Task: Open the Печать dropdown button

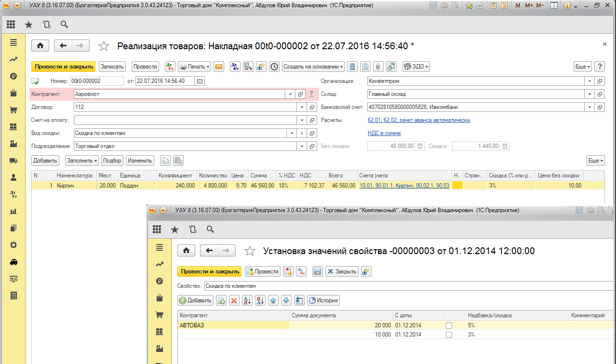Action: click(x=194, y=67)
